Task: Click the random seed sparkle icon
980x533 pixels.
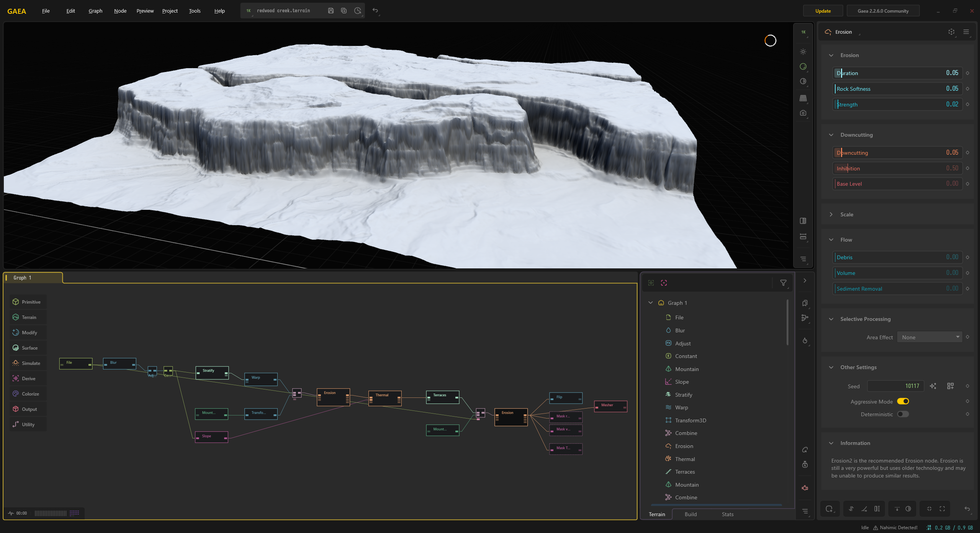Action: click(933, 386)
